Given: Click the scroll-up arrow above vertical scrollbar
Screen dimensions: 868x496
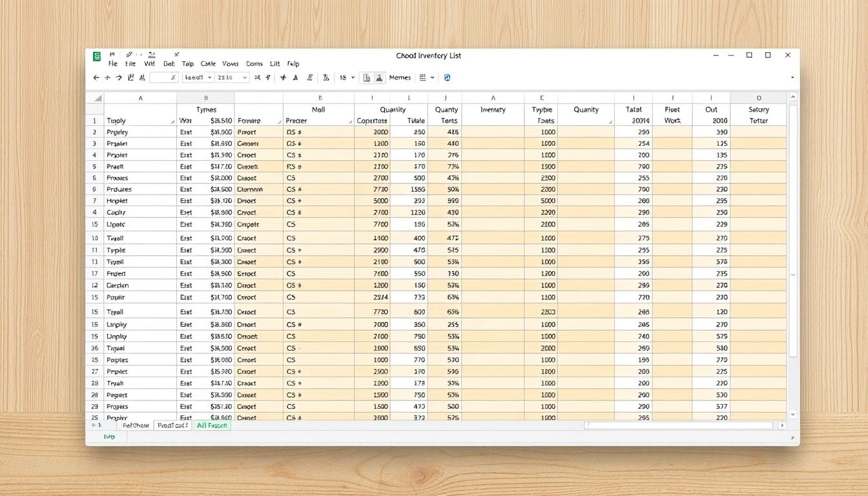Looking at the screenshot, I should pyautogui.click(x=794, y=98).
